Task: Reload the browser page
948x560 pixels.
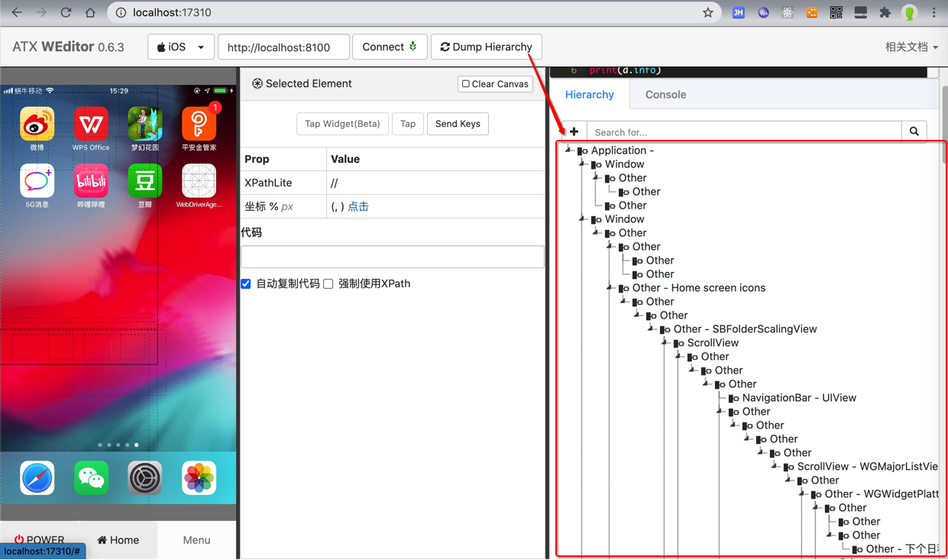Action: [66, 12]
